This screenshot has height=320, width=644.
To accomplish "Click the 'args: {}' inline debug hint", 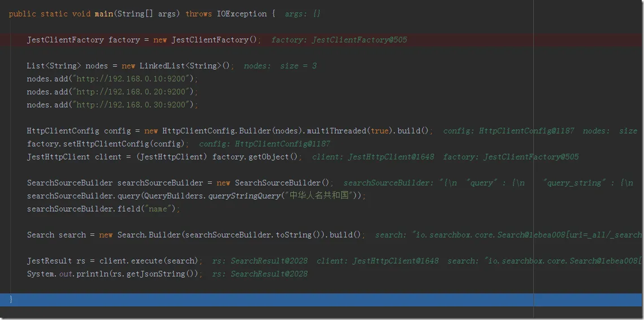I will tap(303, 14).
